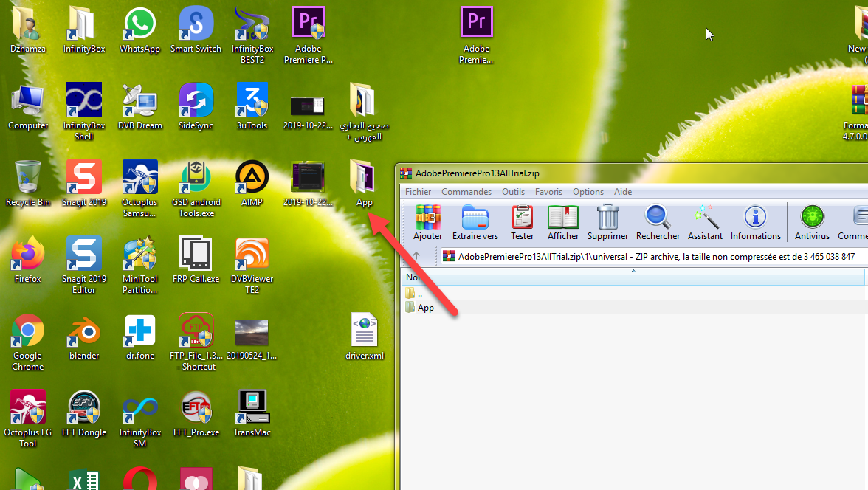Select the driver.xml file icon
The width and height of the screenshot is (868, 490).
364,337
